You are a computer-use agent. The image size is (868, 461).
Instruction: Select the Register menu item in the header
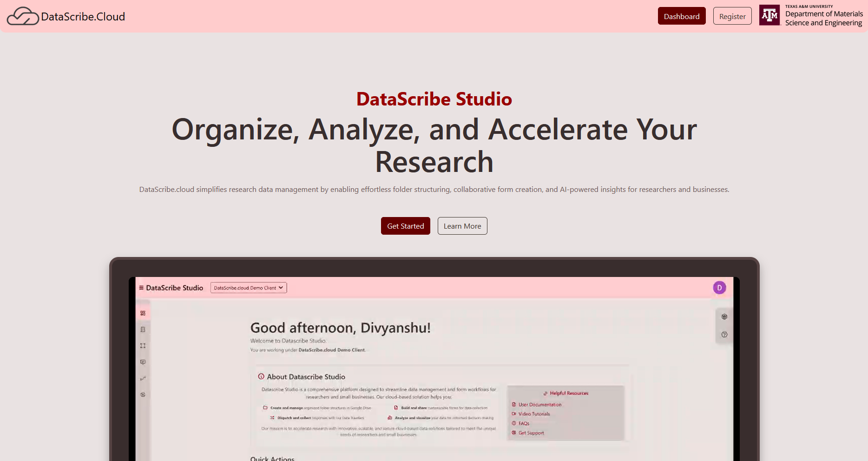pyautogui.click(x=732, y=16)
